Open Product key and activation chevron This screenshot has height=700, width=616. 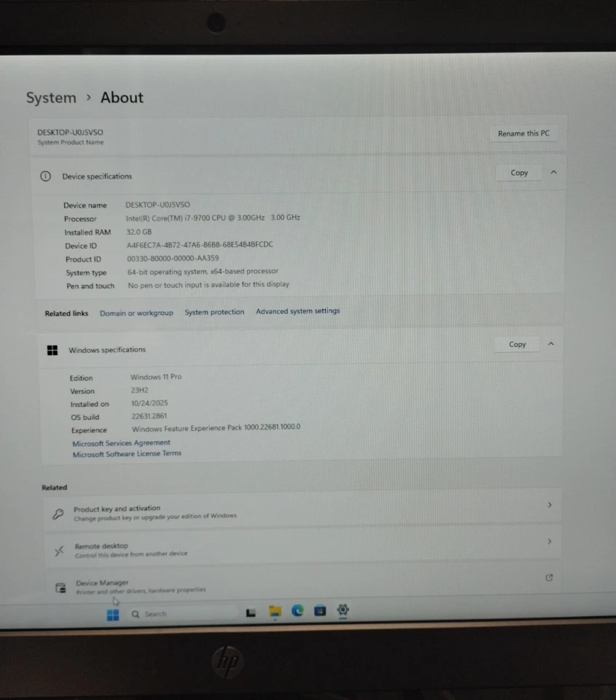click(550, 505)
